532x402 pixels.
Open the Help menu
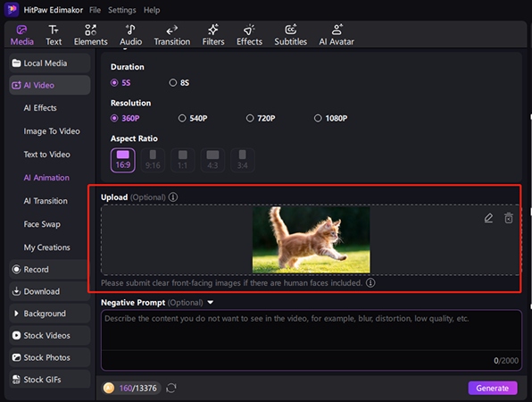point(152,10)
